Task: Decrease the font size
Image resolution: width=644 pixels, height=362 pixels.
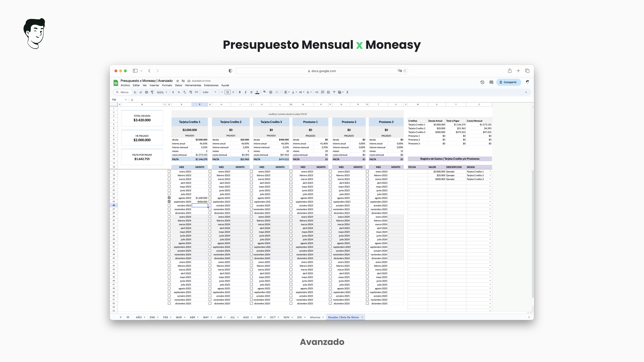Action: [x=222, y=92]
